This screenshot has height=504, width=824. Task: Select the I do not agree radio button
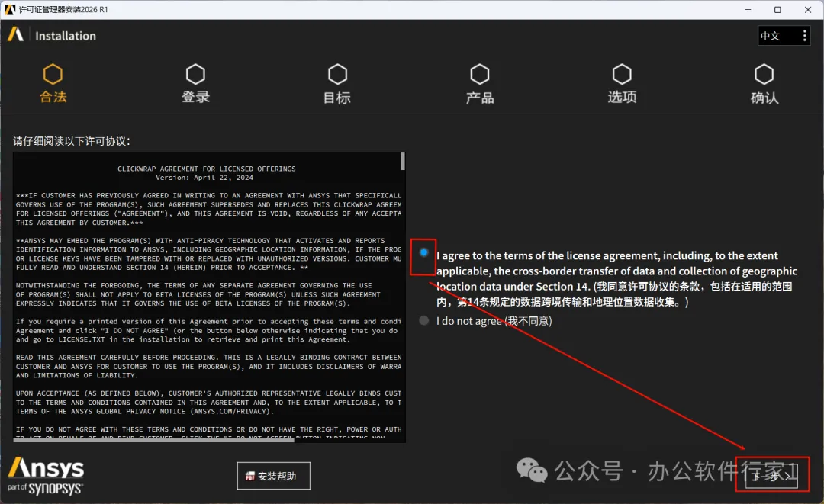point(424,320)
